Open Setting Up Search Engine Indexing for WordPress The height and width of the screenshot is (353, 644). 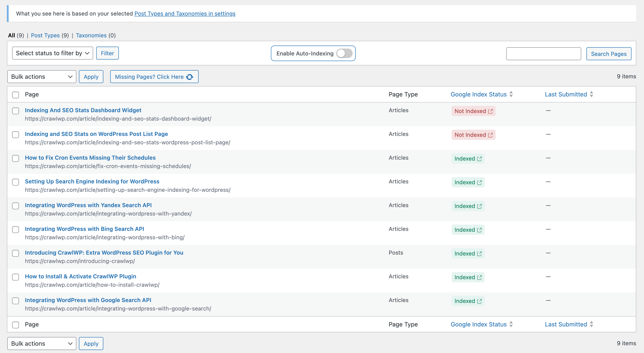(92, 181)
